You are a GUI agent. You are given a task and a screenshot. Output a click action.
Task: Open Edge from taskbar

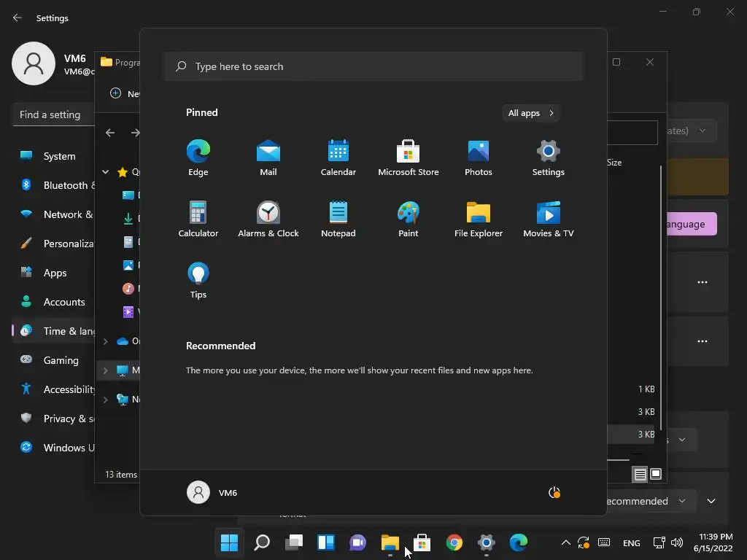(x=519, y=542)
